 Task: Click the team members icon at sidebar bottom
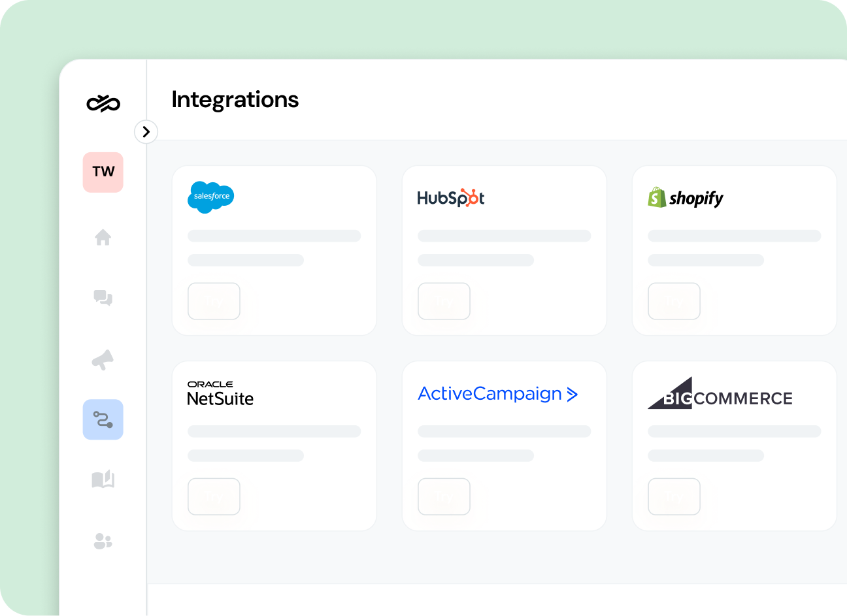click(103, 541)
